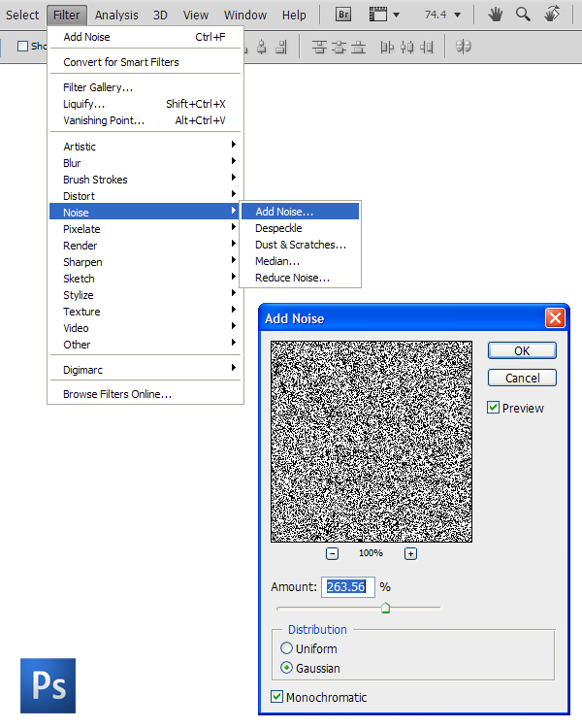
Task: Launch Adobe Bridge with the Br icon
Action: click(x=343, y=15)
